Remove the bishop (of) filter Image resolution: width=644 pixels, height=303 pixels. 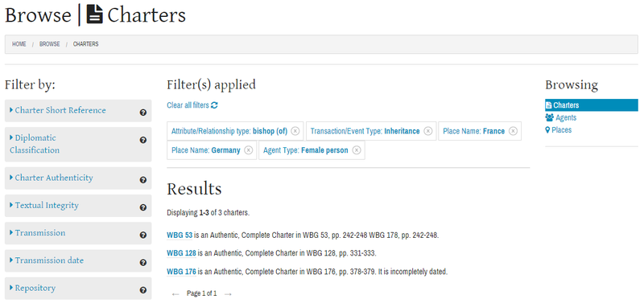click(x=295, y=131)
